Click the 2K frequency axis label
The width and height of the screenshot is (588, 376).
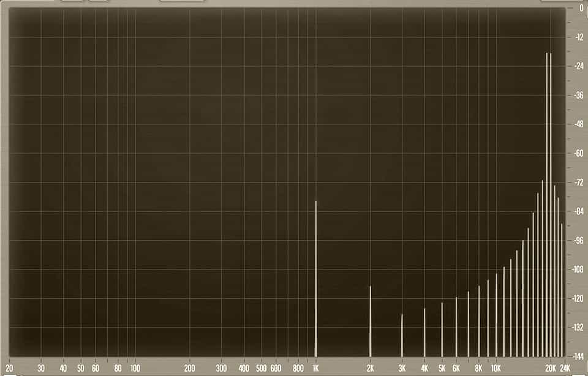370,368
